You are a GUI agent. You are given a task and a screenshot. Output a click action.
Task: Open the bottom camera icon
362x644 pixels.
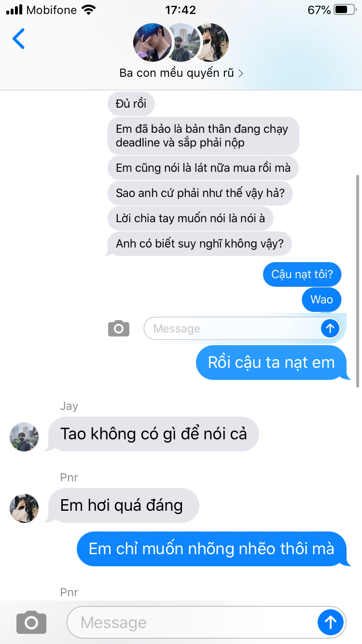point(31,622)
